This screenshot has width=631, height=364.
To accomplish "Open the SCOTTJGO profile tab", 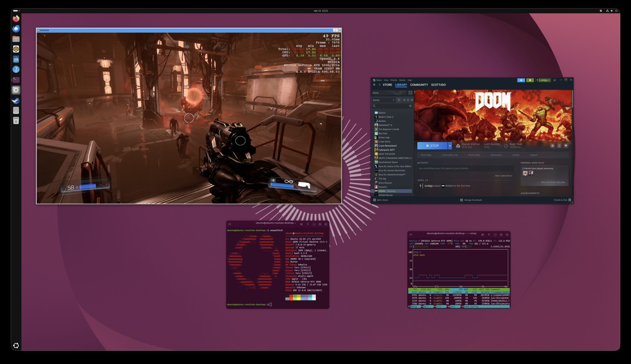I will tap(438, 85).
